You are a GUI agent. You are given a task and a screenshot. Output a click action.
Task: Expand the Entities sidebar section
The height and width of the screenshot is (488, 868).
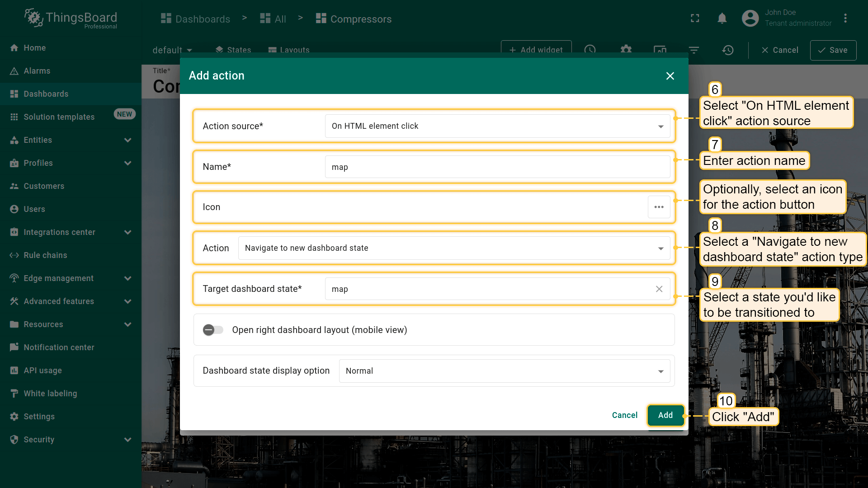(127, 140)
